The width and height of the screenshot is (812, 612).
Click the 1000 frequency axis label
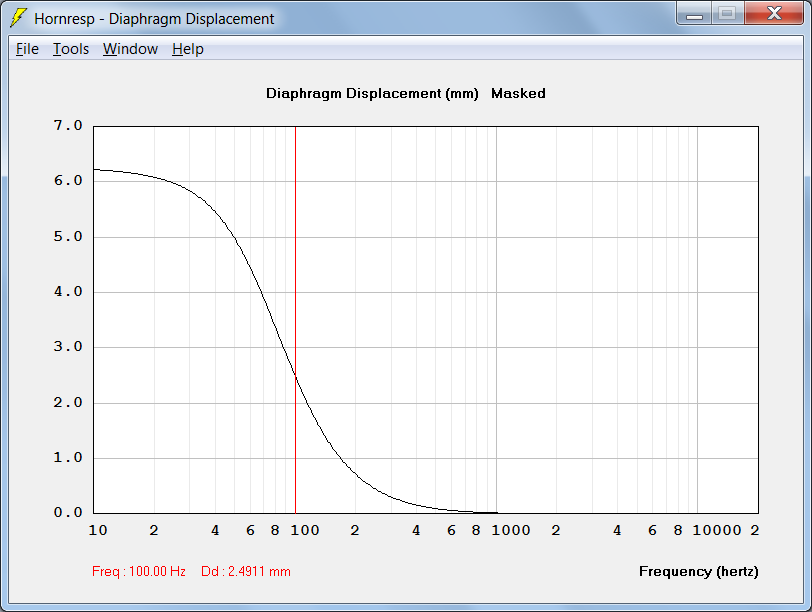click(511, 530)
